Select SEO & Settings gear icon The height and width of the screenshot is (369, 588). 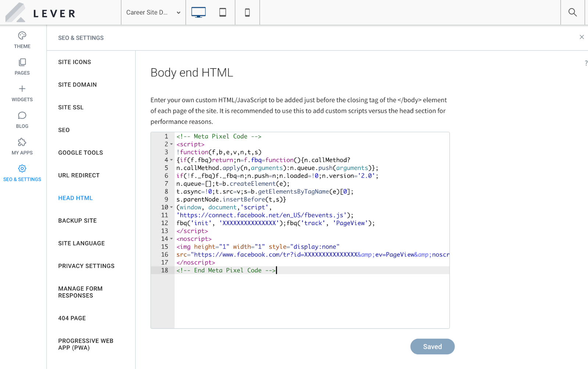pos(22,169)
